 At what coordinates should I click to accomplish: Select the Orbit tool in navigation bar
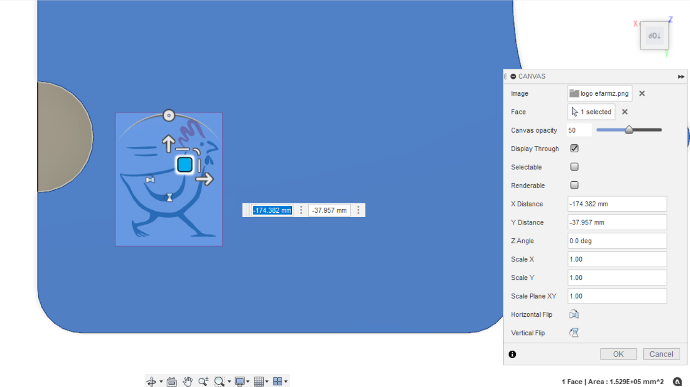pyautogui.click(x=151, y=381)
